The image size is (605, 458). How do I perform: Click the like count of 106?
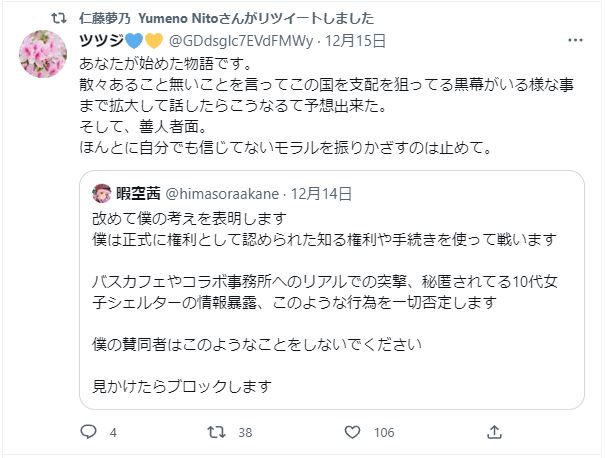[x=384, y=434]
